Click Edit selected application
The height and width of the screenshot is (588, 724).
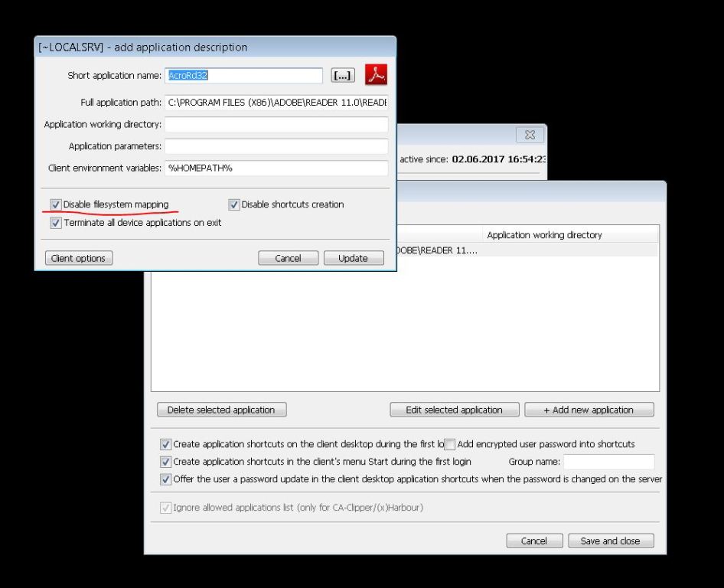pyautogui.click(x=455, y=410)
